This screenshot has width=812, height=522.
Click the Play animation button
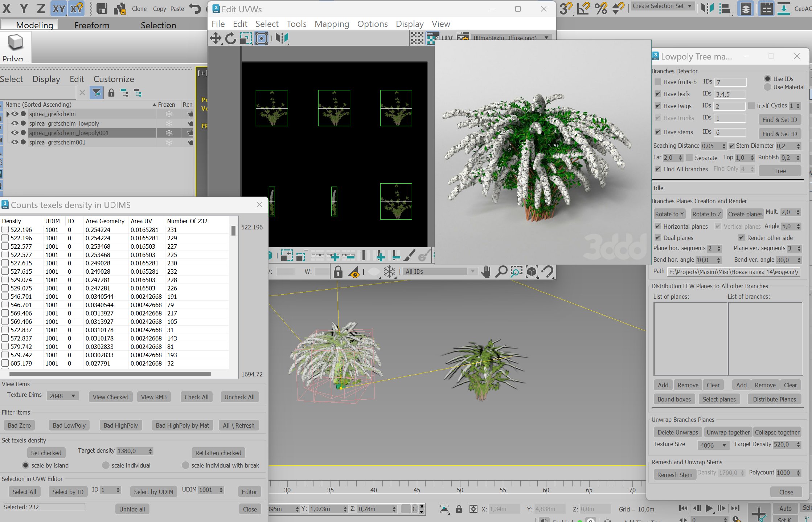(x=709, y=508)
